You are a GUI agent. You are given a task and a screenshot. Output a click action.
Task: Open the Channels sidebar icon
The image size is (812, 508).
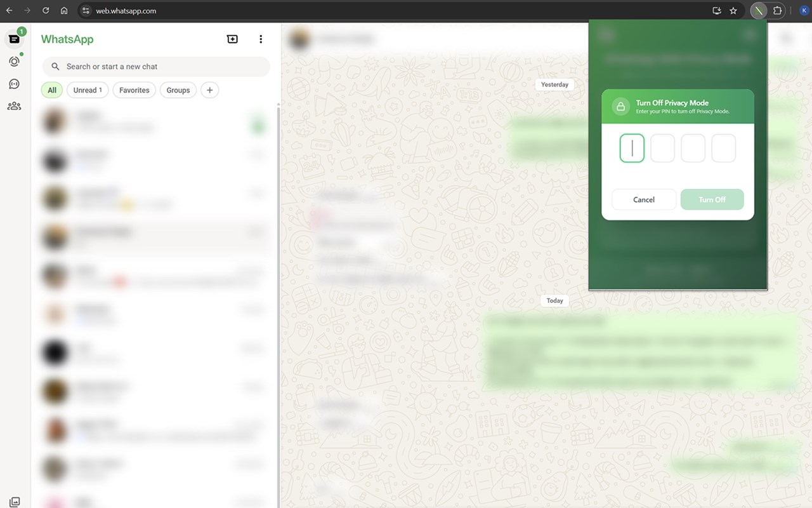tap(14, 84)
